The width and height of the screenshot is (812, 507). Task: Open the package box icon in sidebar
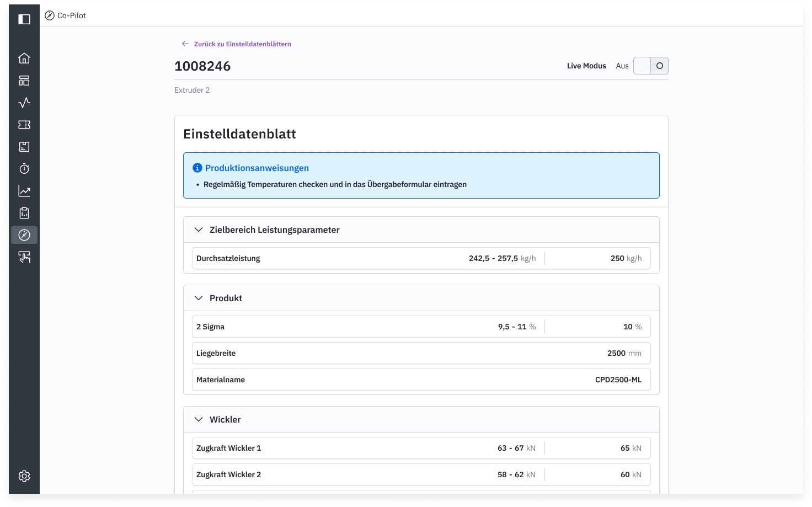click(x=24, y=147)
